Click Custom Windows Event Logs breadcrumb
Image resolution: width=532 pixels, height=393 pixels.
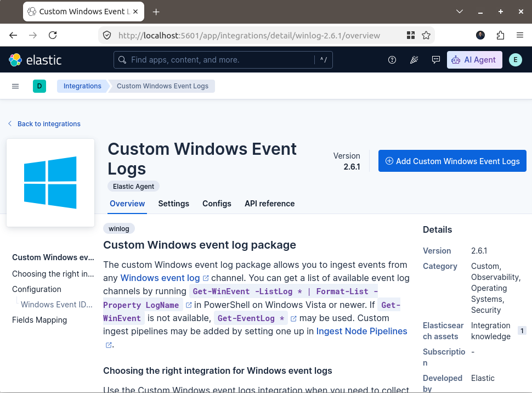coord(162,86)
